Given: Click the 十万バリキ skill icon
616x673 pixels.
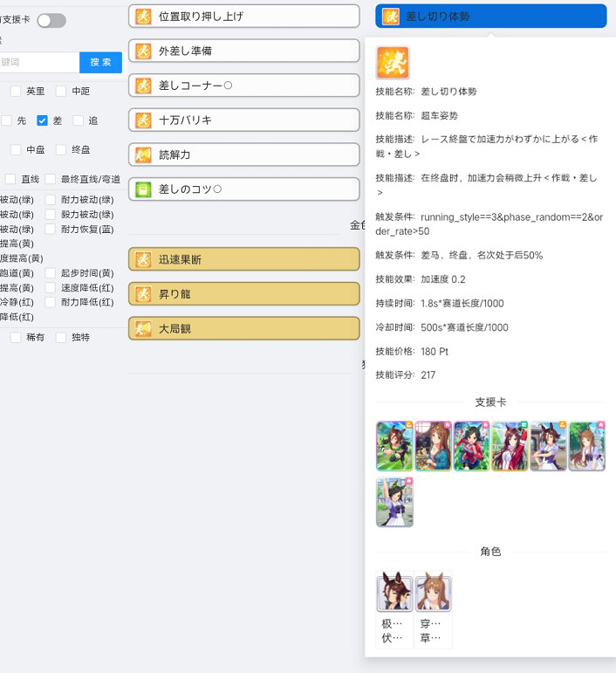Looking at the screenshot, I should tap(144, 120).
